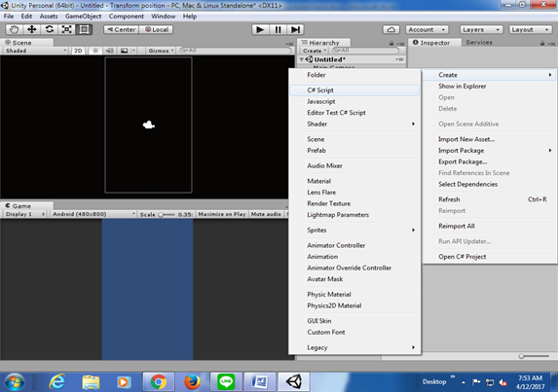Toggle Local handle rotation button
This screenshot has width=558, height=392.
(157, 29)
